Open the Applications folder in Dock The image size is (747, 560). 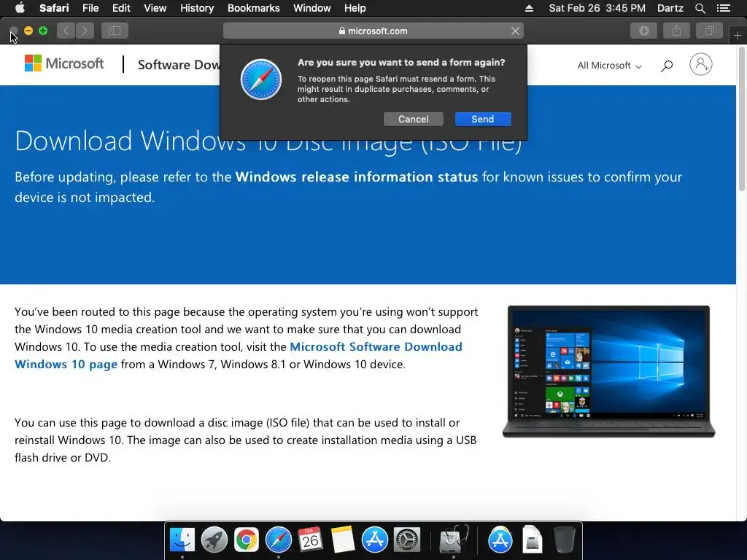click(500, 540)
